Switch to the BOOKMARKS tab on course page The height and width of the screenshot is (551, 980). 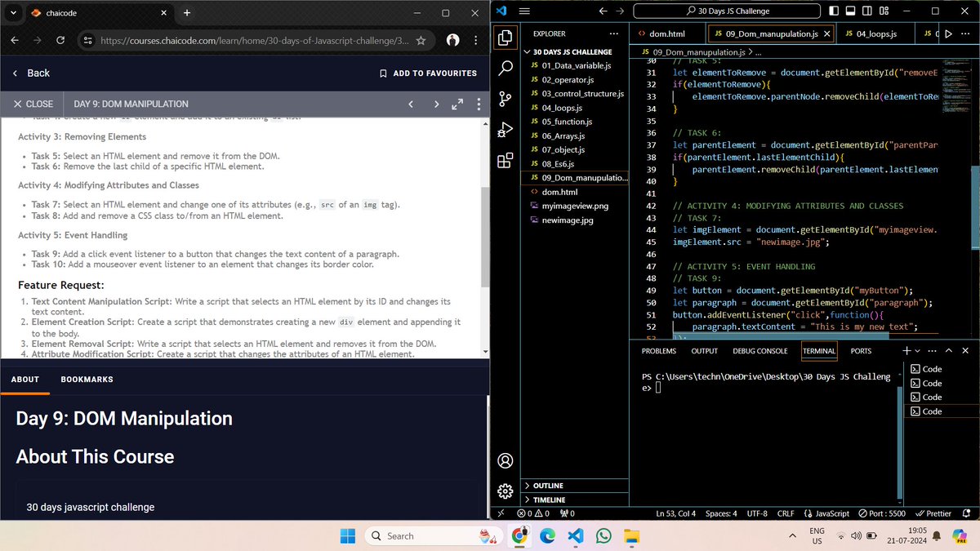pos(87,380)
